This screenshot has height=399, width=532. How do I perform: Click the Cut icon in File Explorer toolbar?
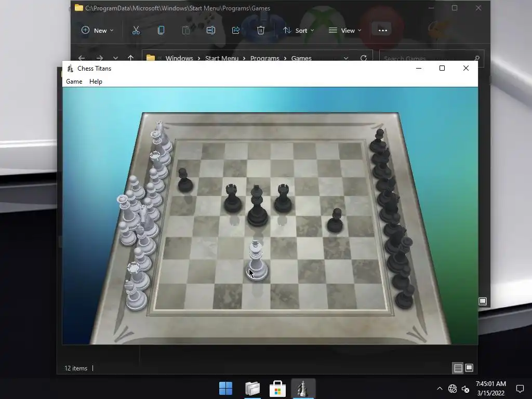(x=136, y=31)
